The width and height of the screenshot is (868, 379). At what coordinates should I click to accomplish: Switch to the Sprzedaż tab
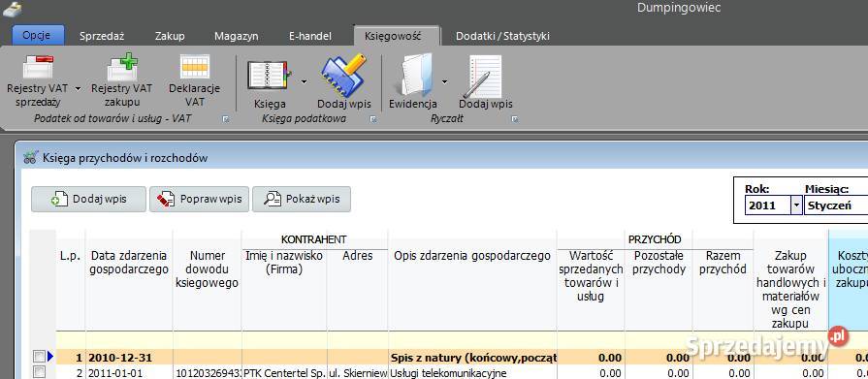(102, 36)
